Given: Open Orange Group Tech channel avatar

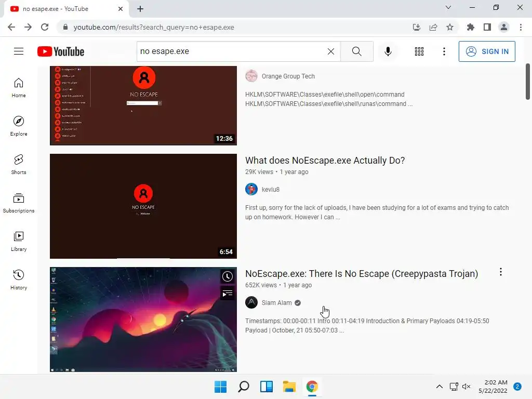Looking at the screenshot, I should 251,76.
